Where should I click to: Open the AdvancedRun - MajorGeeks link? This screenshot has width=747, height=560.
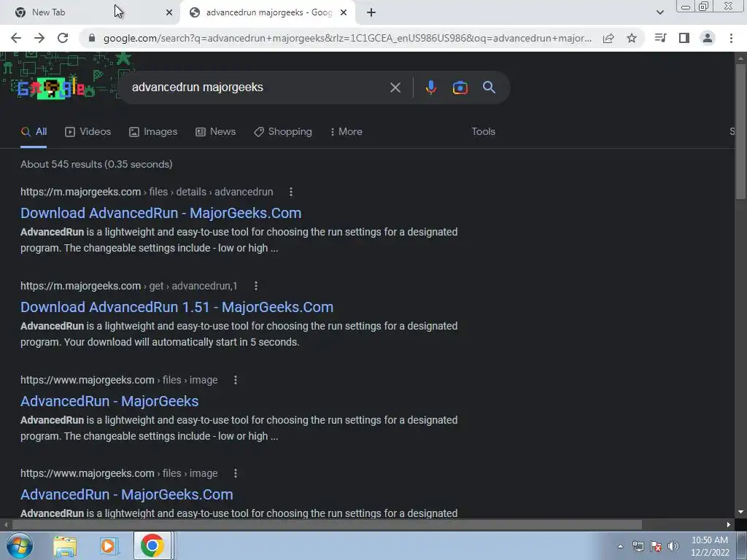[109, 402]
